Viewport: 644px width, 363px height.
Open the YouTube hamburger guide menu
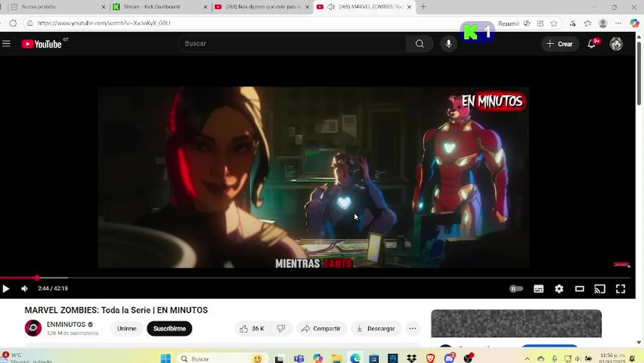(6, 44)
